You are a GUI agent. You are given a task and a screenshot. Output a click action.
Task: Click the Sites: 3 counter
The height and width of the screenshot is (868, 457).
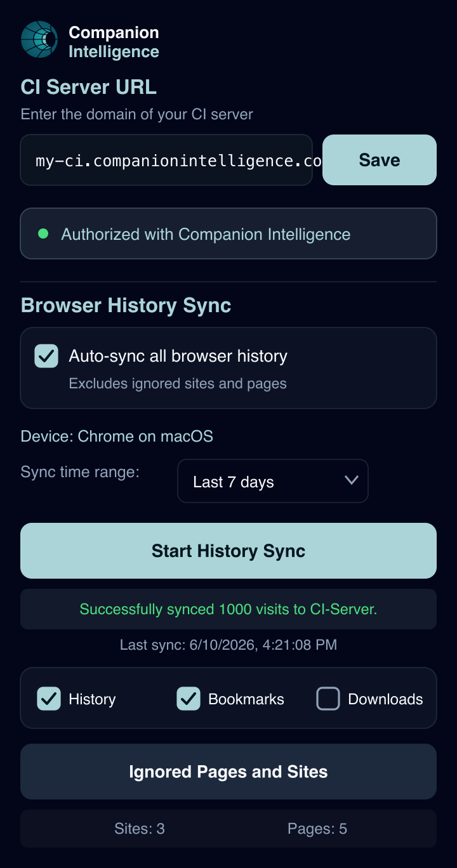(140, 829)
